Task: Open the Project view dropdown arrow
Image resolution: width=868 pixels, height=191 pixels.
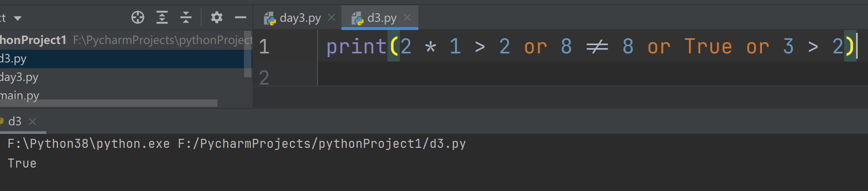Action: point(18,18)
